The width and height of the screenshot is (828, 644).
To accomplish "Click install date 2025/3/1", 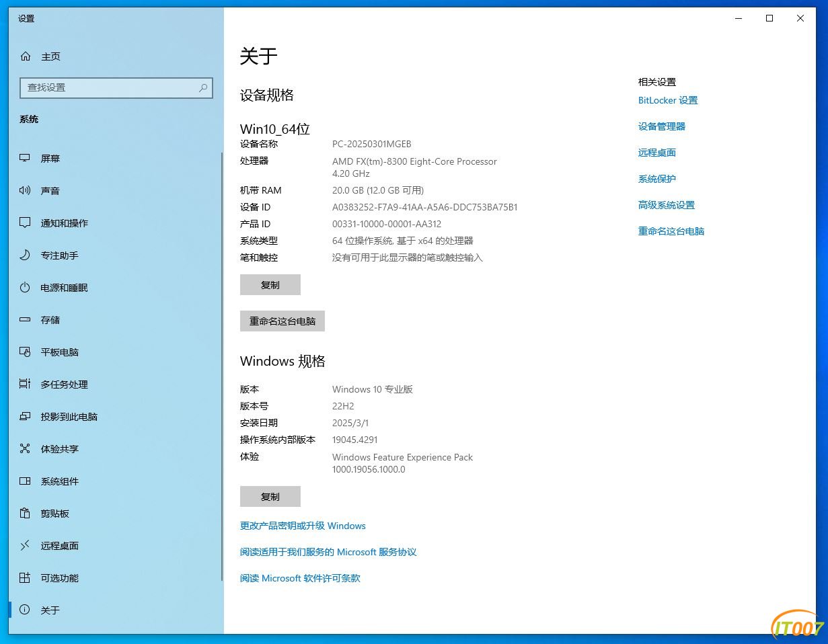I will tap(350, 423).
